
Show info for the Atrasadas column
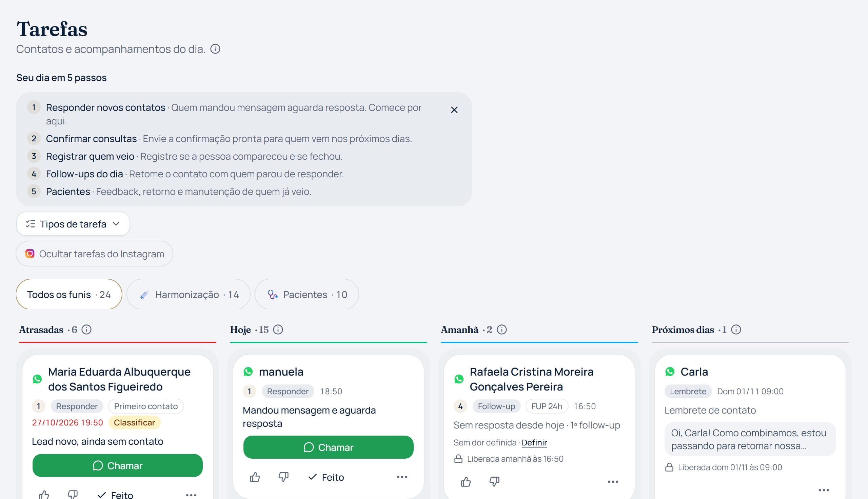tap(86, 330)
